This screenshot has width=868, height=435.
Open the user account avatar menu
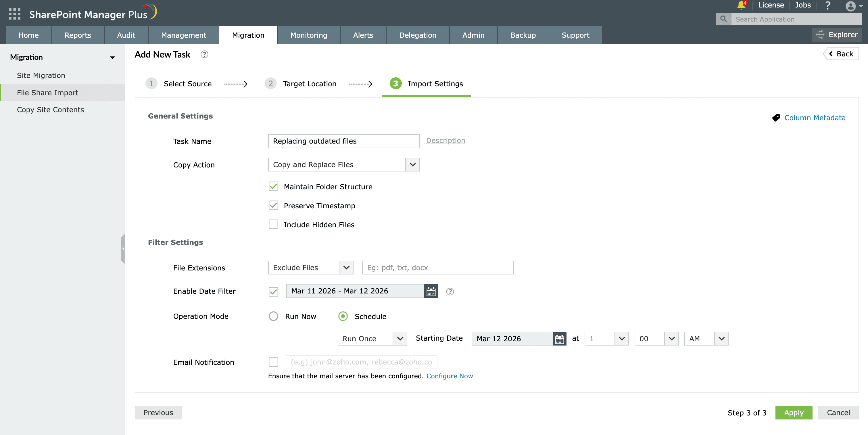click(x=851, y=6)
